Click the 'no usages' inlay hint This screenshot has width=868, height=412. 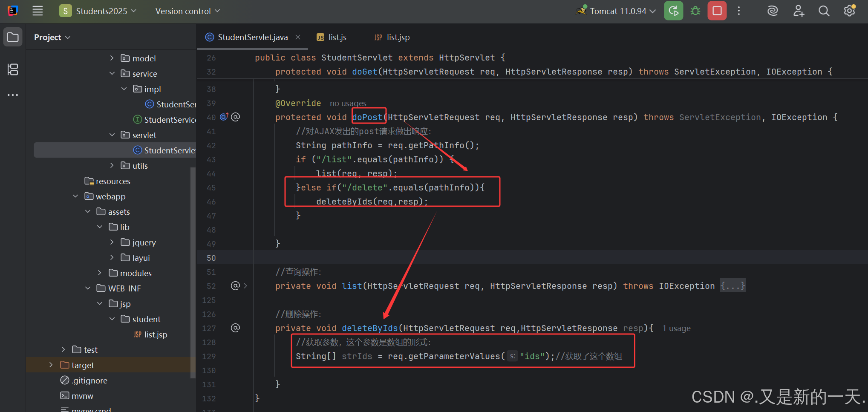(348, 103)
